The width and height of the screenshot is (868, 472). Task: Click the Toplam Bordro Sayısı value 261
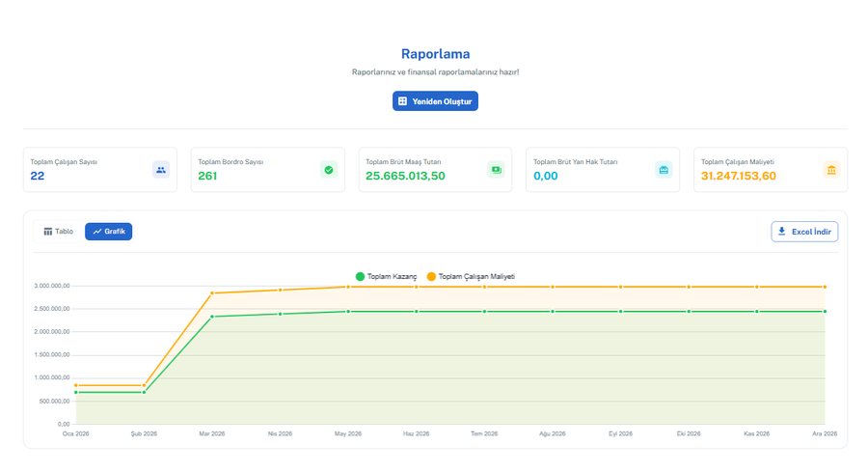pos(207,177)
